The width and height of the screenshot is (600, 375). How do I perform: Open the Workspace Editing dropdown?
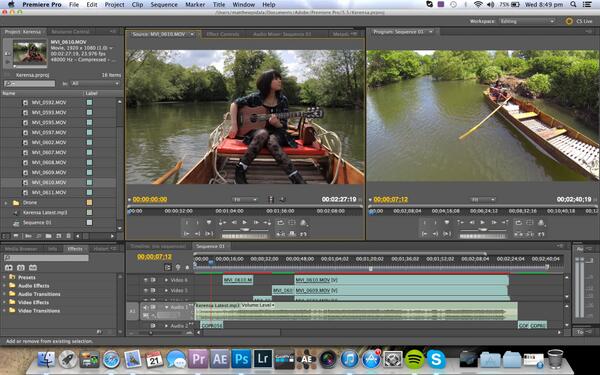click(527, 21)
